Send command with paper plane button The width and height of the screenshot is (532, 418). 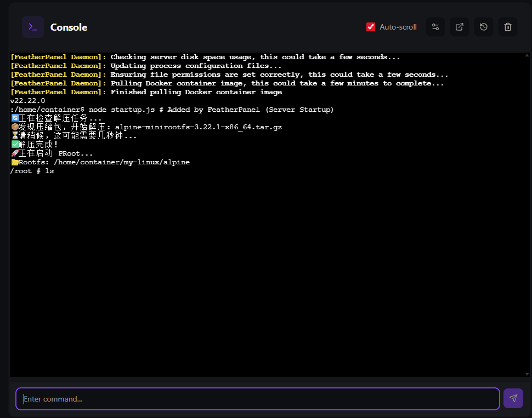[x=513, y=398]
